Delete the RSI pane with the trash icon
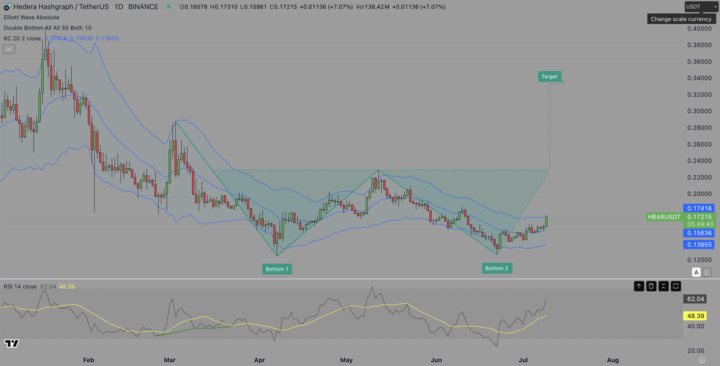720x366 pixels. [x=651, y=286]
